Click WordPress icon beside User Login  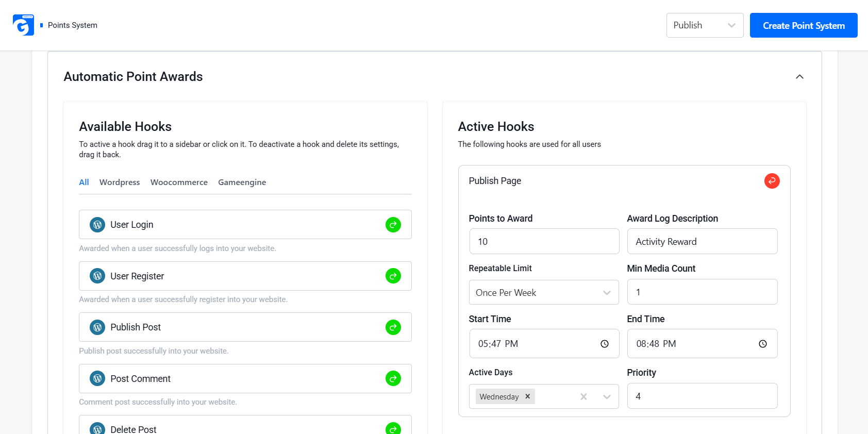coord(97,225)
